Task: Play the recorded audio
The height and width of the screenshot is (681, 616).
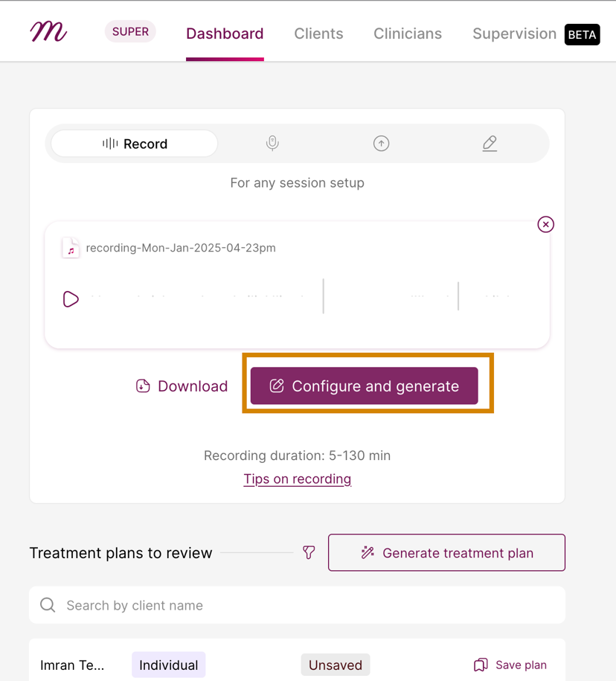Action: tap(71, 299)
